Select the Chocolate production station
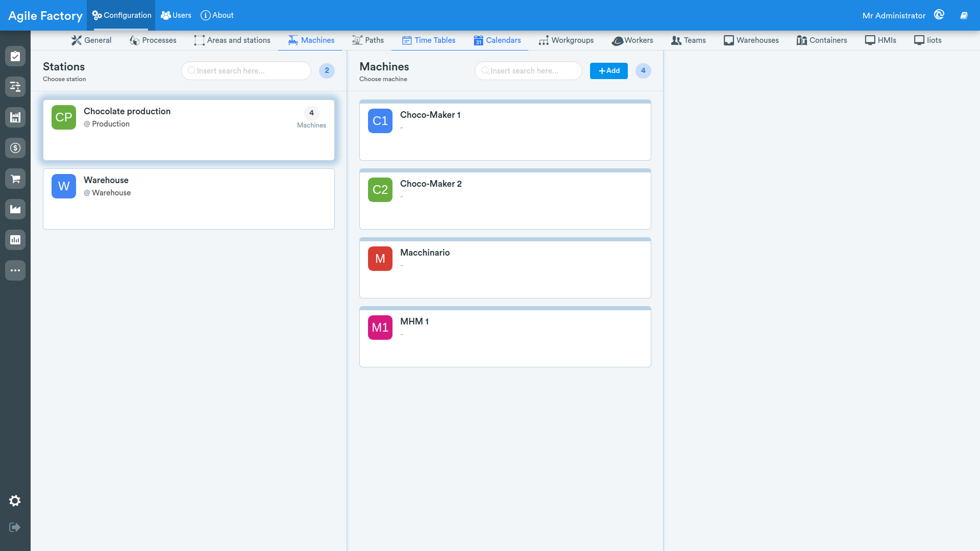 [189, 130]
